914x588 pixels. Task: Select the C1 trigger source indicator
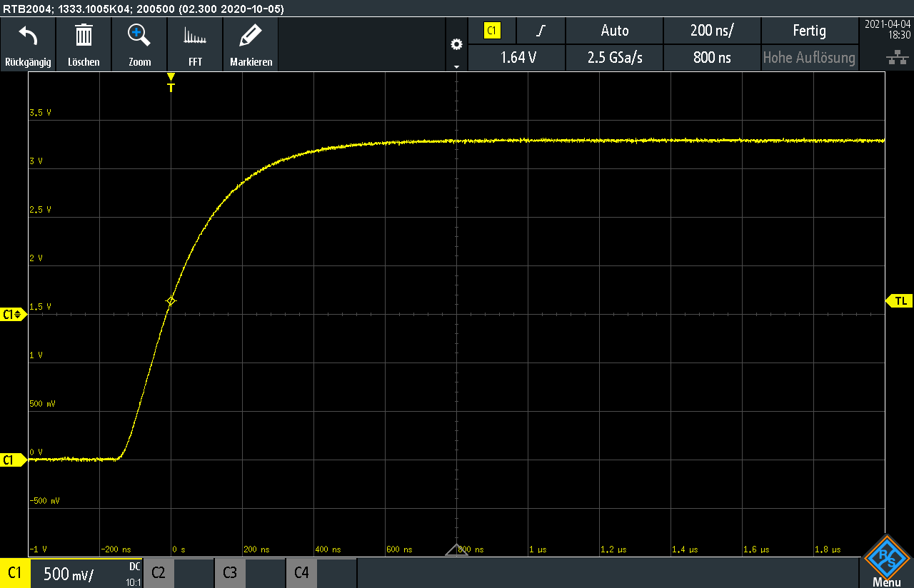pos(492,31)
